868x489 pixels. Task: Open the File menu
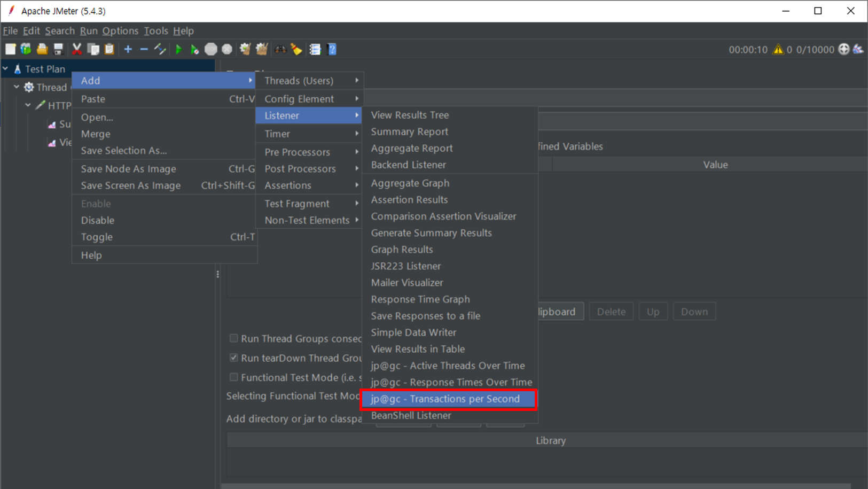tap(10, 31)
